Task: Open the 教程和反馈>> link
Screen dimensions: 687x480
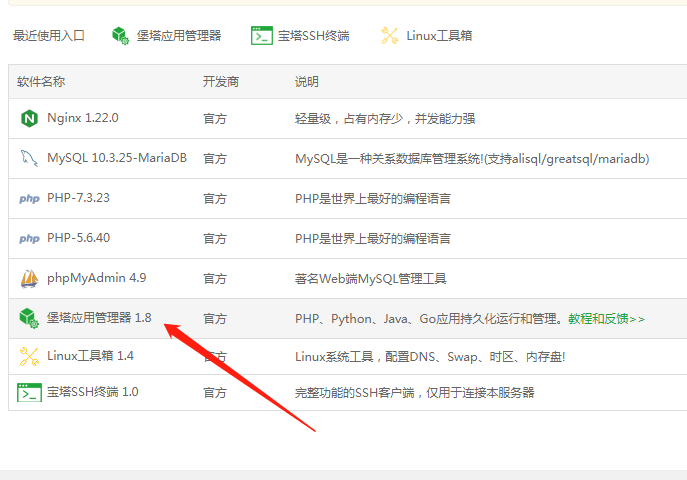Action: point(606,319)
